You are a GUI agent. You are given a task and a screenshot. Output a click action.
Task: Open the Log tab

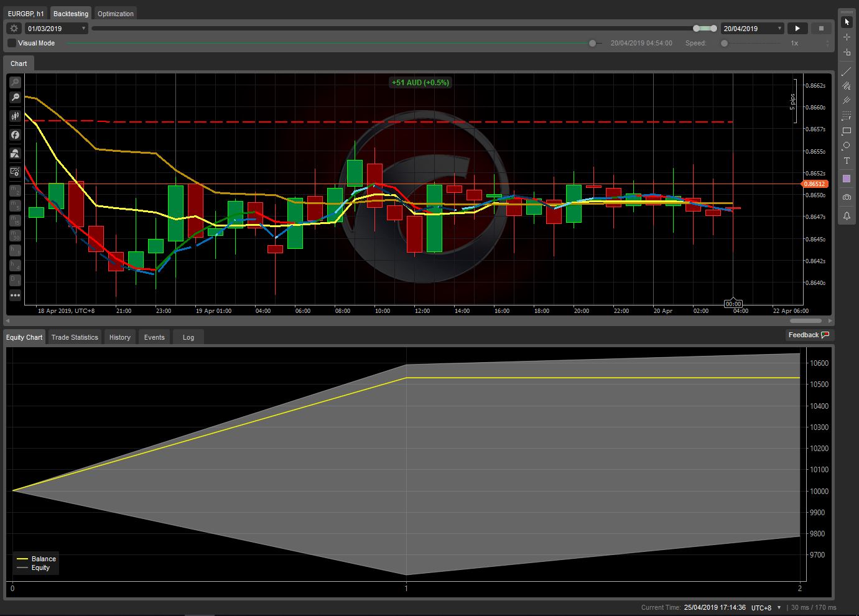(x=188, y=337)
